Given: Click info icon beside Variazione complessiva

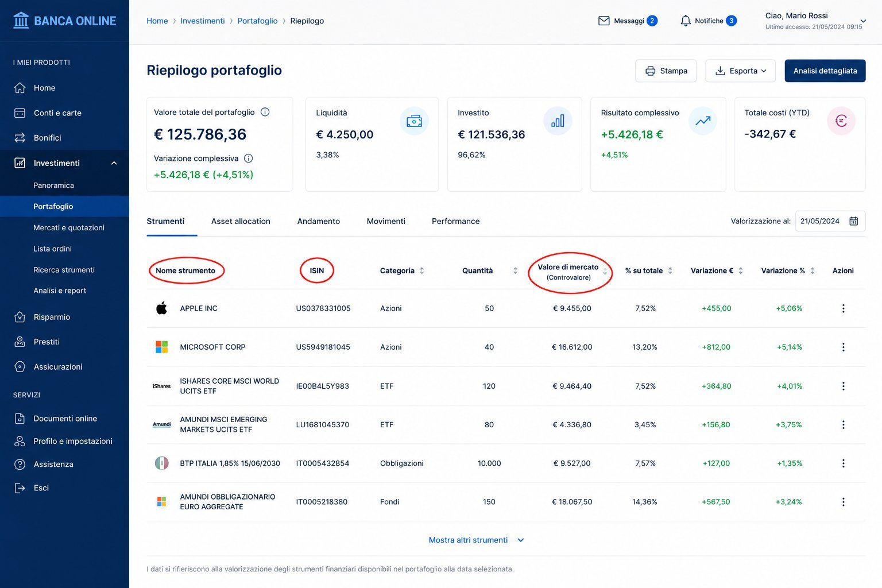Looking at the screenshot, I should [249, 158].
